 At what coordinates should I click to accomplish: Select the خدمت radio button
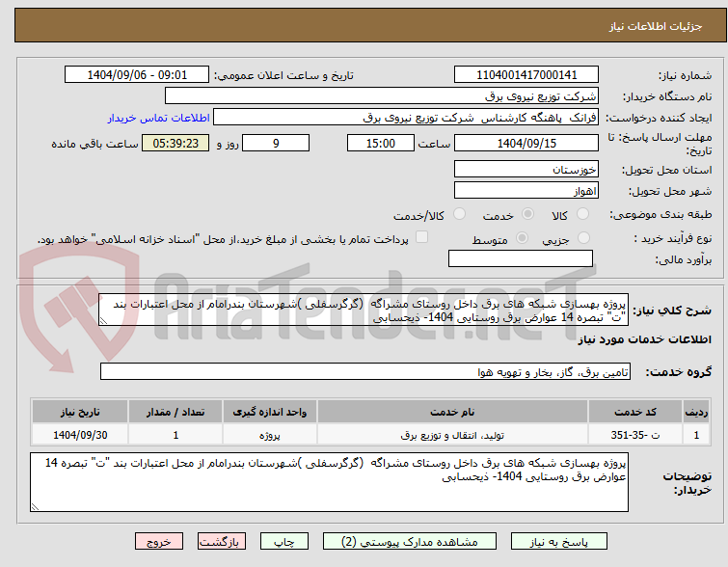click(x=527, y=214)
